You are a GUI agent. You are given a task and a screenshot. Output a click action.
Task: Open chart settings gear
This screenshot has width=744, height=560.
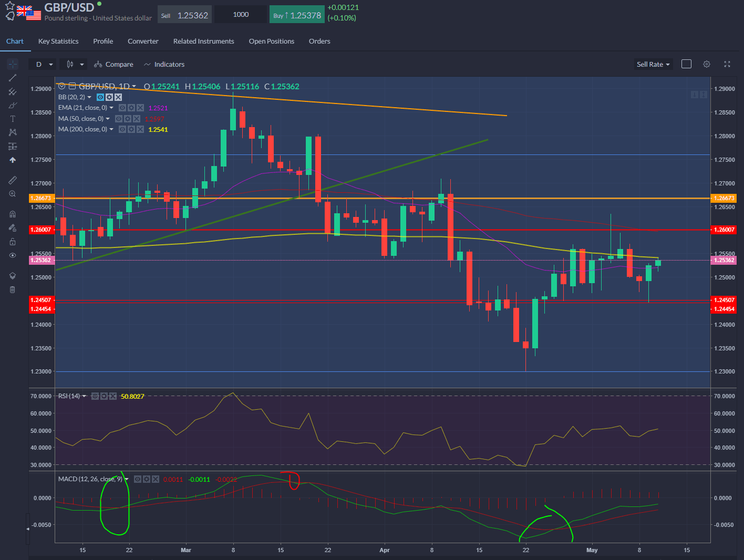click(x=707, y=64)
